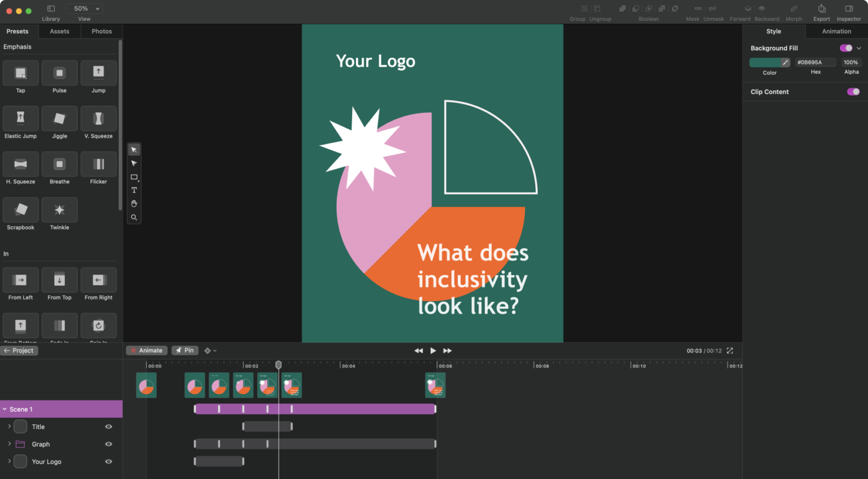Disable the Clip Content toggle

click(x=853, y=92)
